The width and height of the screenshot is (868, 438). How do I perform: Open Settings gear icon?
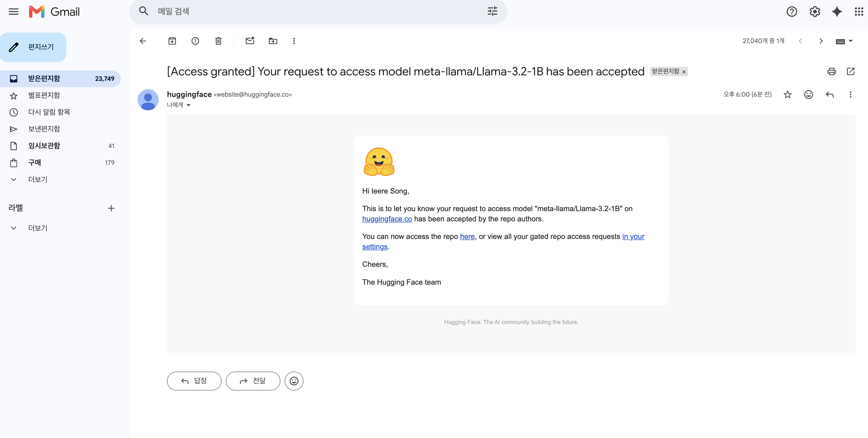coord(815,12)
